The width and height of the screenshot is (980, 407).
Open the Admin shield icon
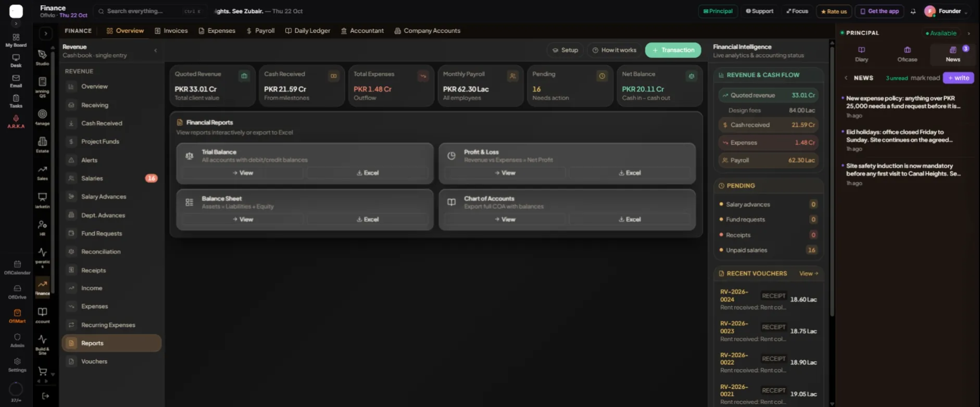(x=17, y=340)
